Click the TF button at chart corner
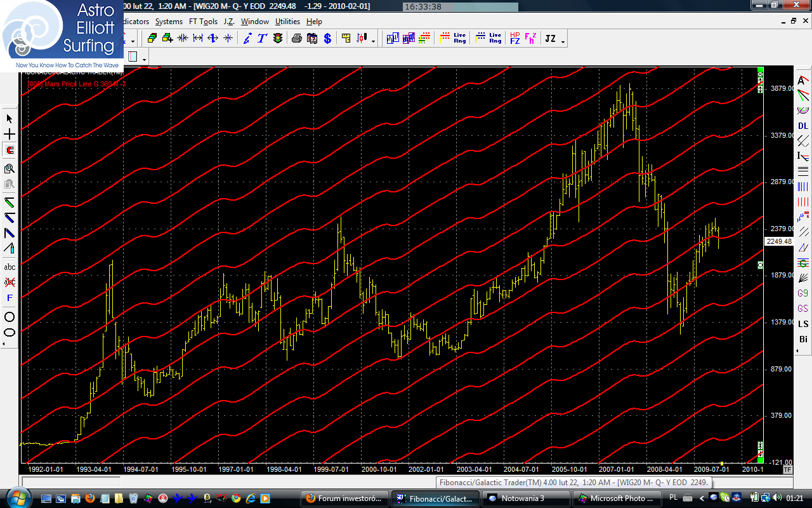This screenshot has width=812, height=508. pyautogui.click(x=788, y=470)
